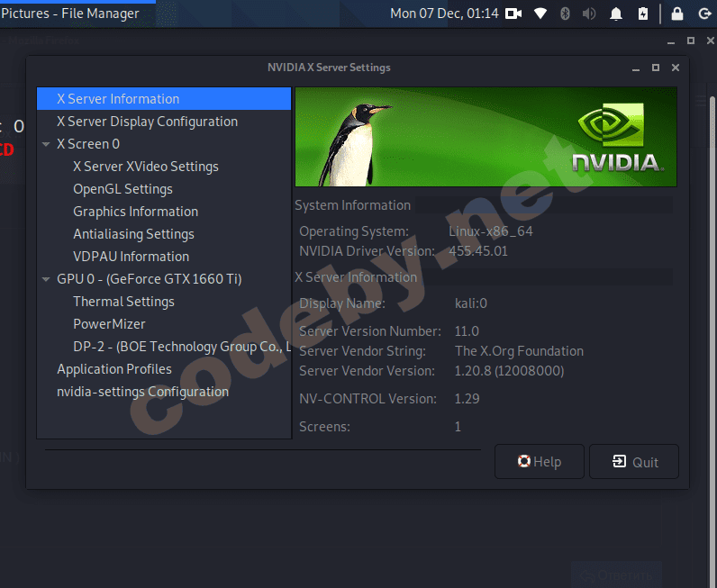The width and height of the screenshot is (717, 588).
Task: Minimize the NVIDIA X Server Settings window
Action: [636, 68]
